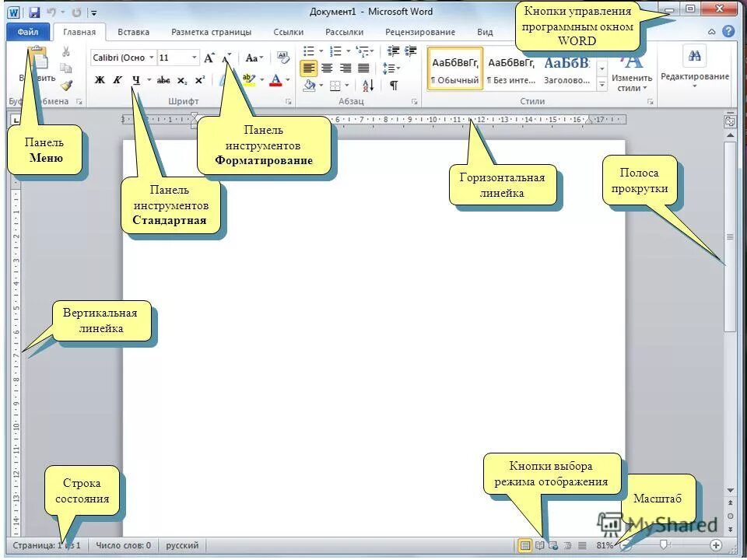
Task: Open the font size 11 dropdown
Action: click(195, 58)
